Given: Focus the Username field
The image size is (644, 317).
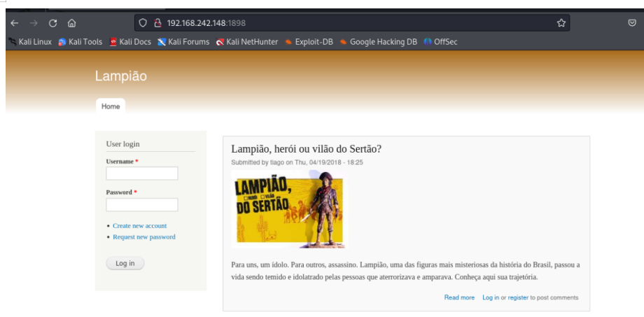Looking at the screenshot, I should (141, 174).
